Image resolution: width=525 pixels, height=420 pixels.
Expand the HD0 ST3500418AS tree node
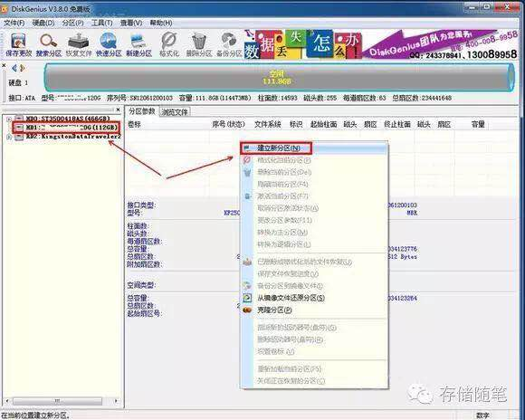(9, 119)
